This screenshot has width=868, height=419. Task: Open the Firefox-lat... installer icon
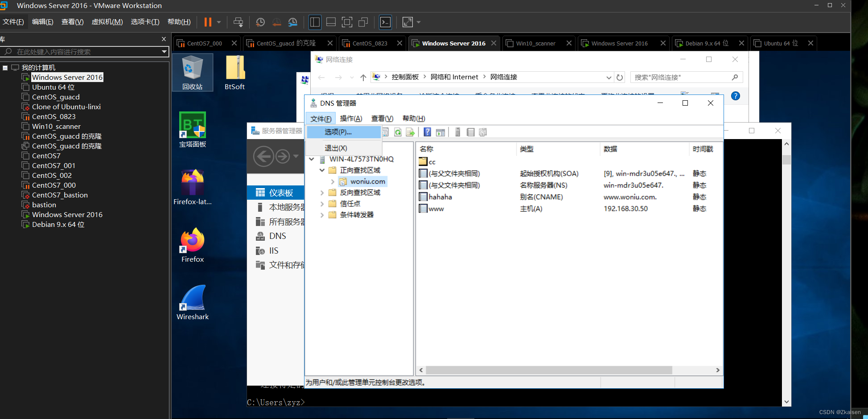tap(193, 187)
